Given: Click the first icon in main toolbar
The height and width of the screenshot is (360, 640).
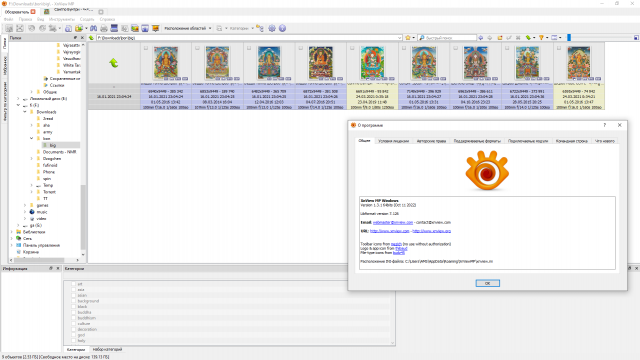Looking at the screenshot, I should click(x=9, y=28).
